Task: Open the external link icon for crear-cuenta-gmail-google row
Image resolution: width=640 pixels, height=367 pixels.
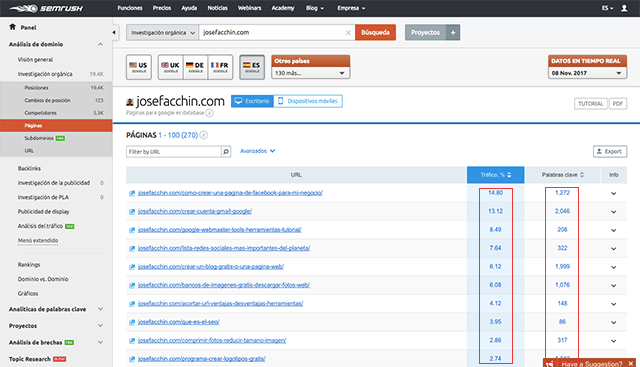Action: pos(132,212)
